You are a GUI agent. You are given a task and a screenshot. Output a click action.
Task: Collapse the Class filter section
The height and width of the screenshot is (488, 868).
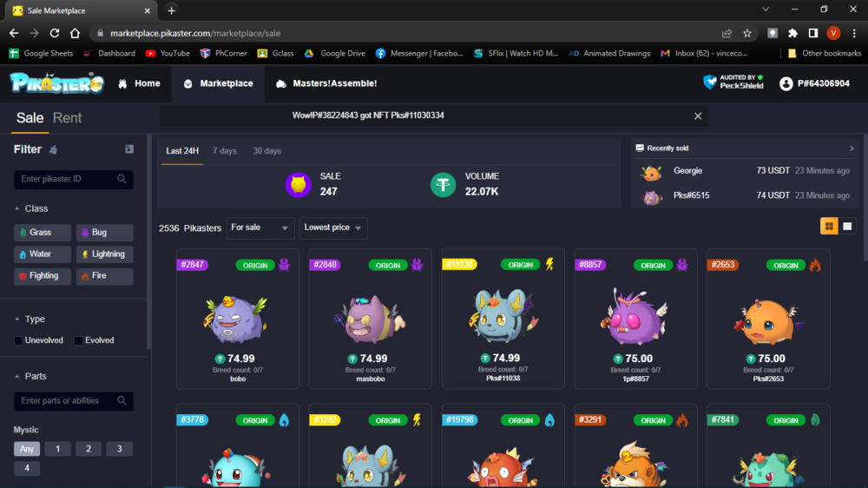17,208
